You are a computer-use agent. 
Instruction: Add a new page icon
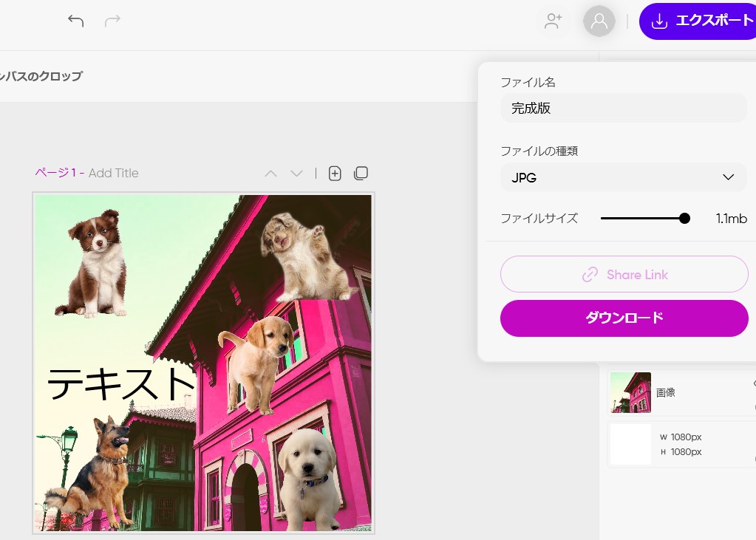(335, 174)
